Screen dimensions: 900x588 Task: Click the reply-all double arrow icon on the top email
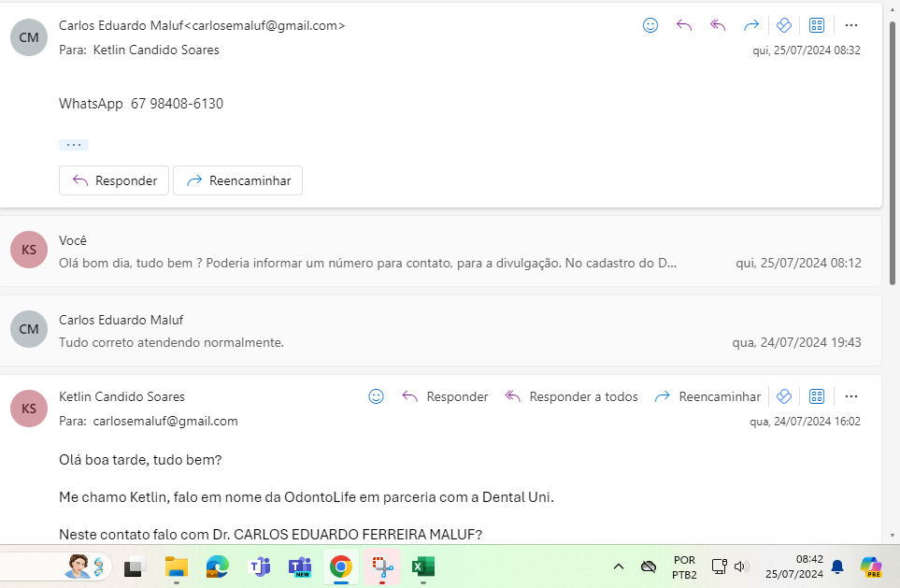718,26
